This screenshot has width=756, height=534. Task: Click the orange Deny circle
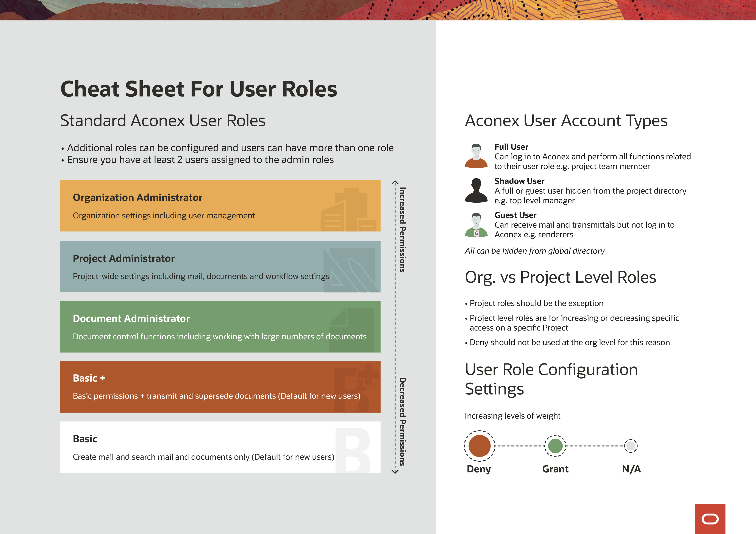click(x=480, y=446)
